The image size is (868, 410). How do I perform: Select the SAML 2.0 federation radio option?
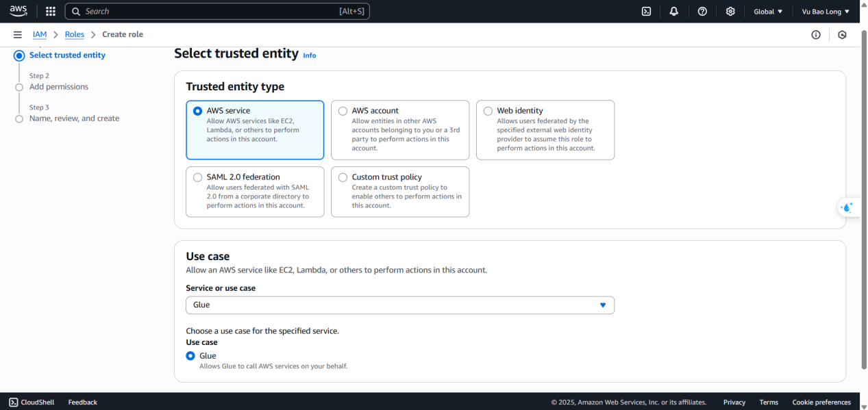click(198, 177)
